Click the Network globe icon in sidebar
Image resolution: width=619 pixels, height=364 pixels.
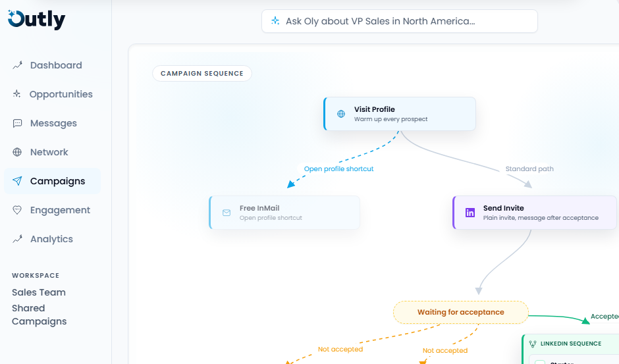coord(17,152)
